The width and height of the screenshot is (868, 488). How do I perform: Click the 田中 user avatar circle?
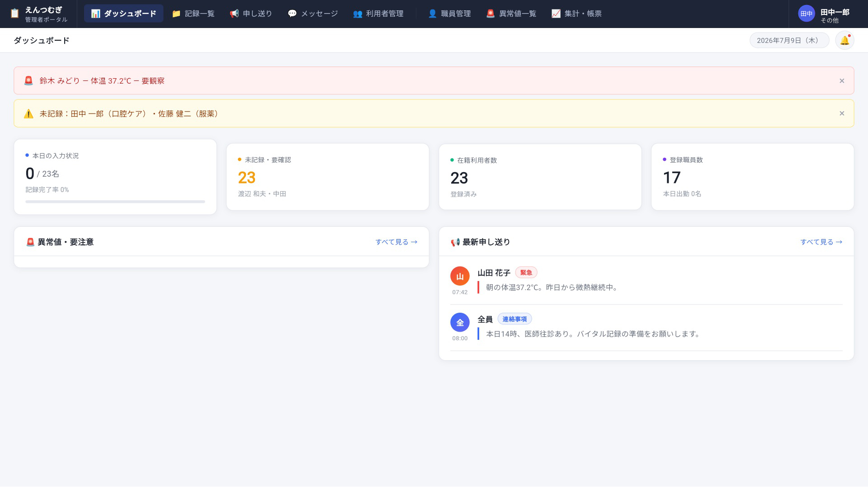[x=807, y=14]
